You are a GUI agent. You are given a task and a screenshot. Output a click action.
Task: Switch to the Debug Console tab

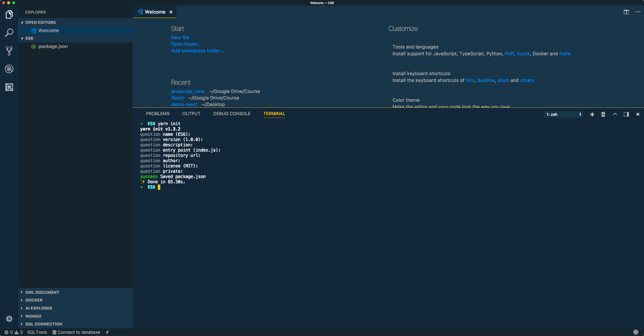(x=232, y=114)
